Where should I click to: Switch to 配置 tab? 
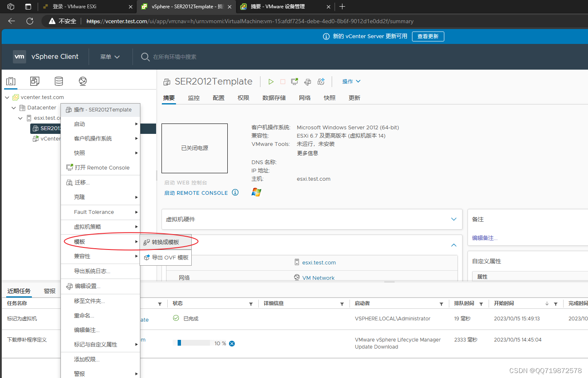[x=219, y=98]
